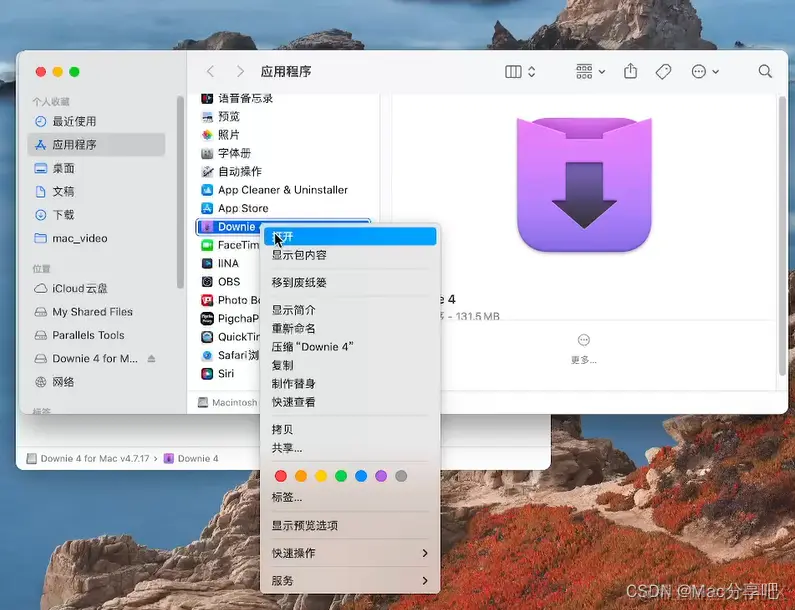Click the search magnifier icon

(765, 71)
